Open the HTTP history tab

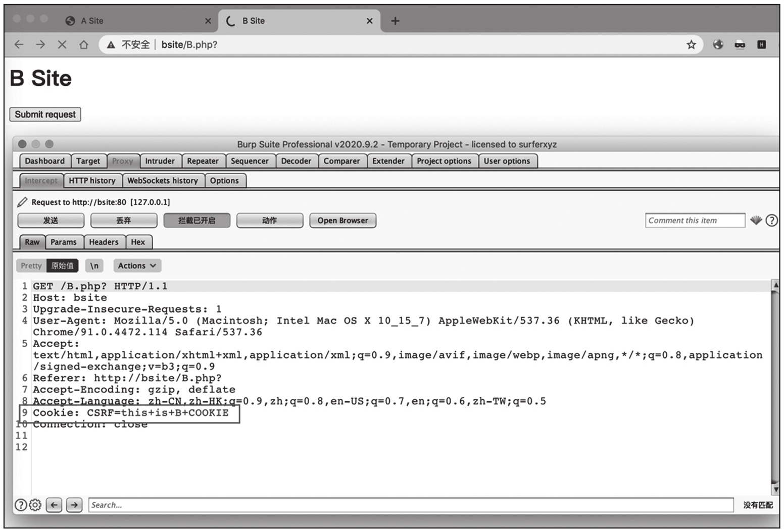coord(92,181)
